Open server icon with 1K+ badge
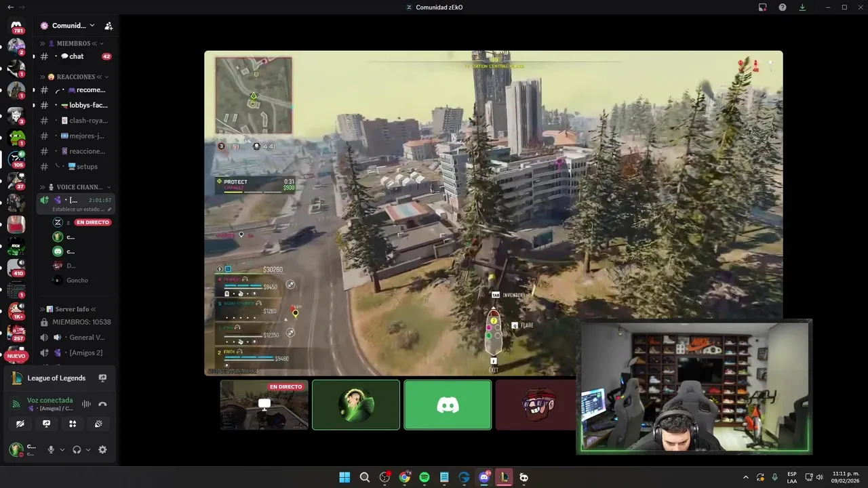Screen dimensions: 868x488 [16, 311]
